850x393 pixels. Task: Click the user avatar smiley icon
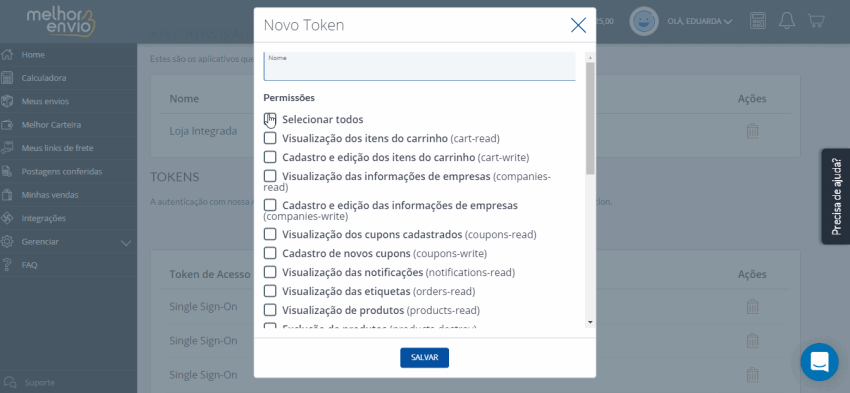pyautogui.click(x=643, y=21)
